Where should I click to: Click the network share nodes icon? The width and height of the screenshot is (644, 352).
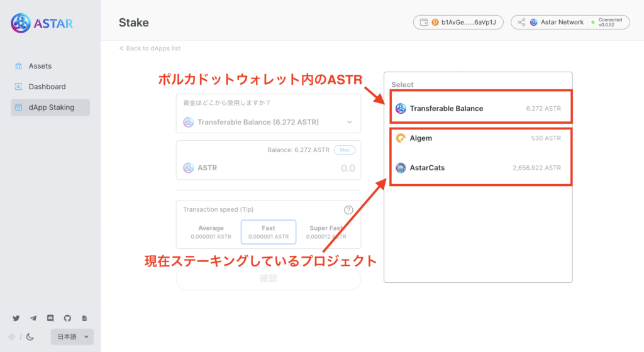pyautogui.click(x=521, y=22)
